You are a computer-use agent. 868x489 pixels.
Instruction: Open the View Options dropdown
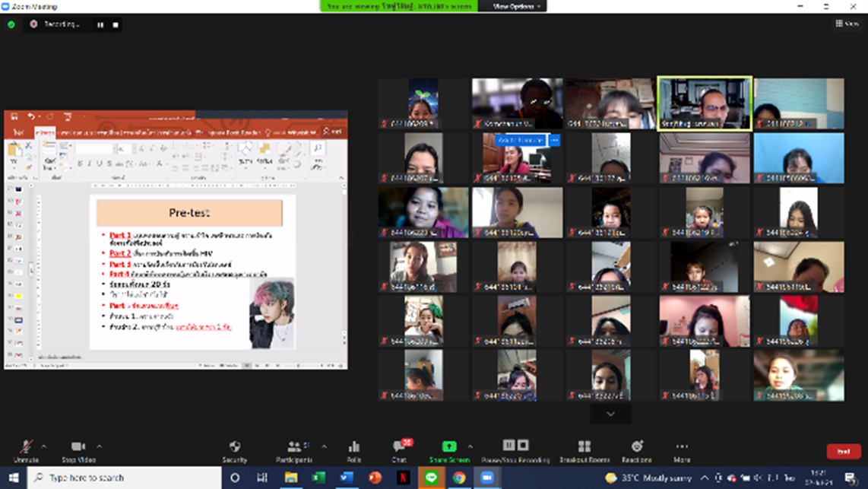tap(517, 6)
